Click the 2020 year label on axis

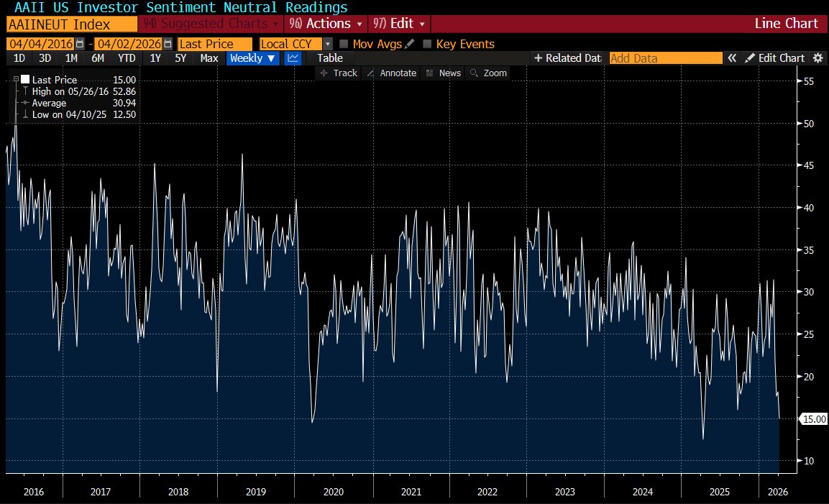334,492
